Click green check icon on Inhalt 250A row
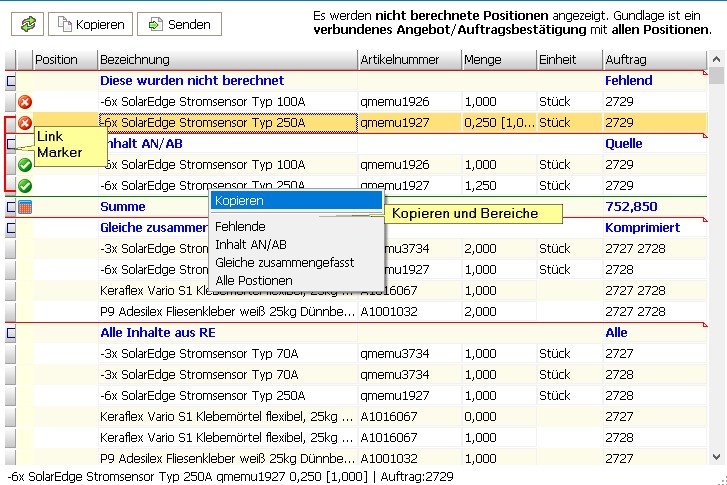This screenshot has height=485, width=727. [x=25, y=186]
